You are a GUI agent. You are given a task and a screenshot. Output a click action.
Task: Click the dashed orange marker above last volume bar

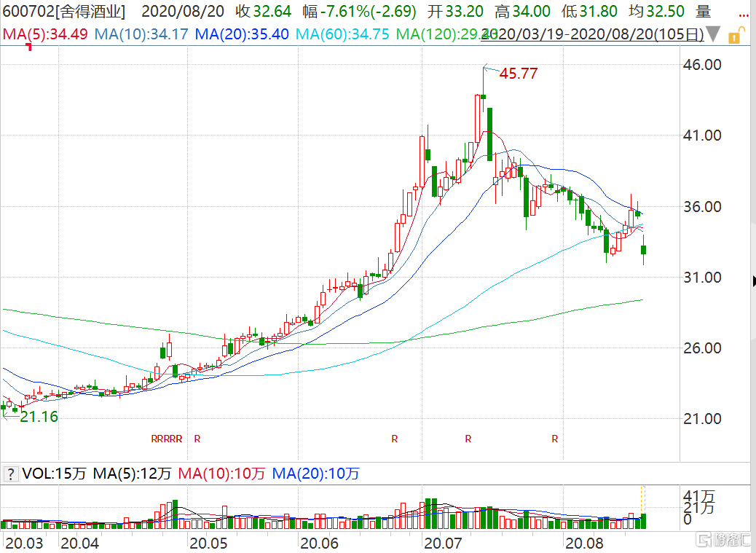(643, 500)
